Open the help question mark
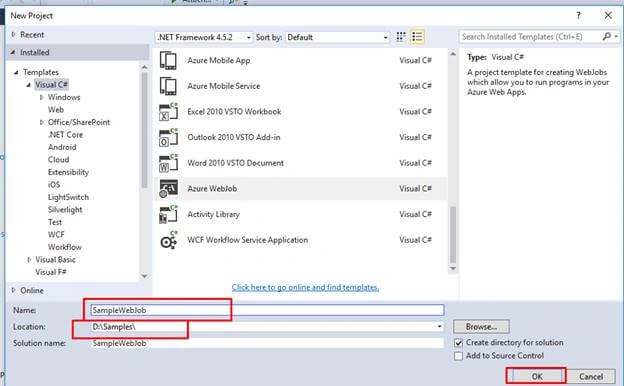 (578, 16)
